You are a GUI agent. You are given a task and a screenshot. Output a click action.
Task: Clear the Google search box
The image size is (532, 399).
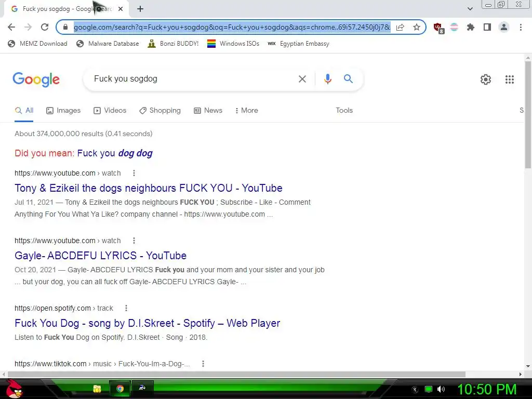302,79
